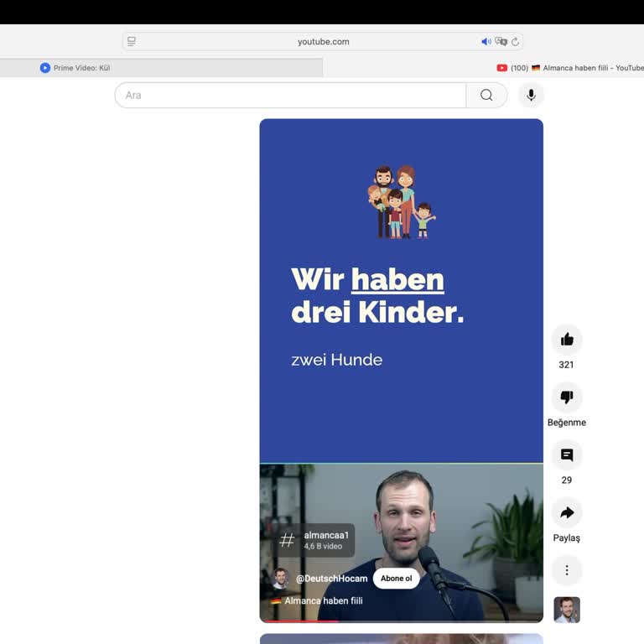Image resolution: width=644 pixels, height=644 pixels.
Task: Click the magnifying glass search button
Action: [486, 95]
